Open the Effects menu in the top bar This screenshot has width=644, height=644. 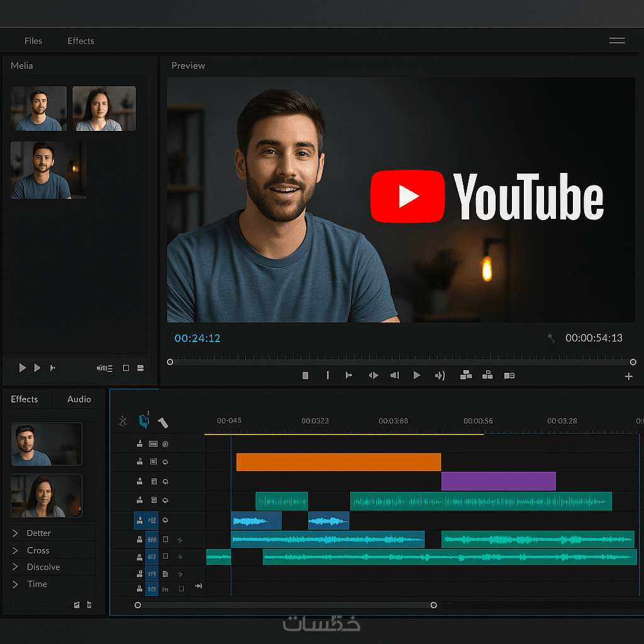tap(81, 41)
